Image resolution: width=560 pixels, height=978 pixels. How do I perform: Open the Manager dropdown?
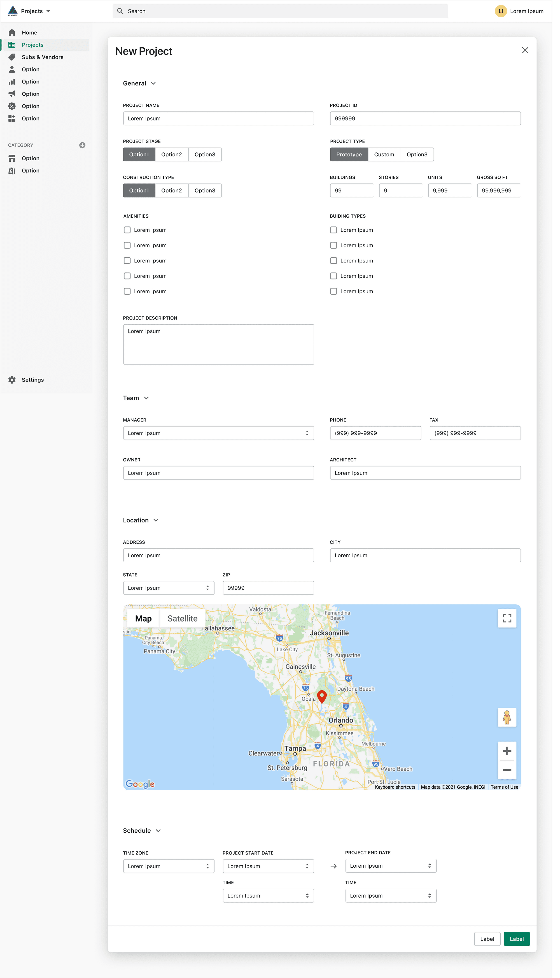(218, 433)
